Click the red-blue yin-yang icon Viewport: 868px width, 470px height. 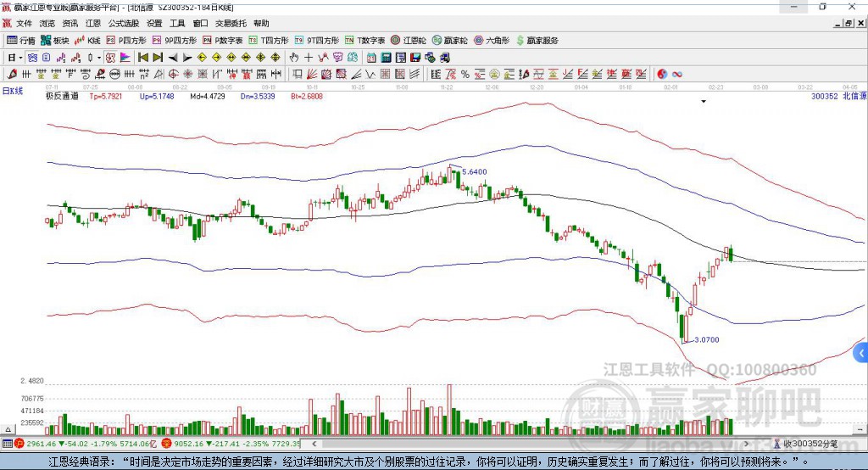coord(662,75)
